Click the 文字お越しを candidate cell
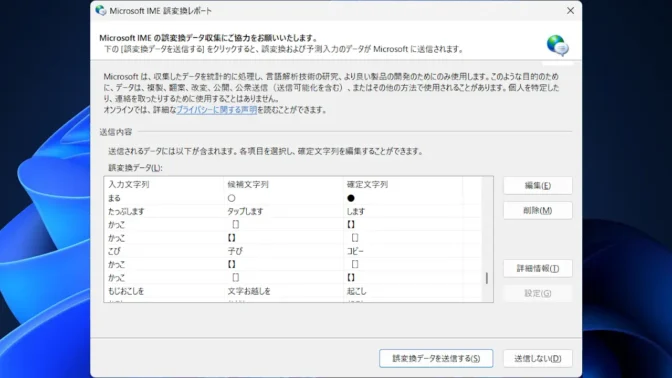 coord(249,291)
